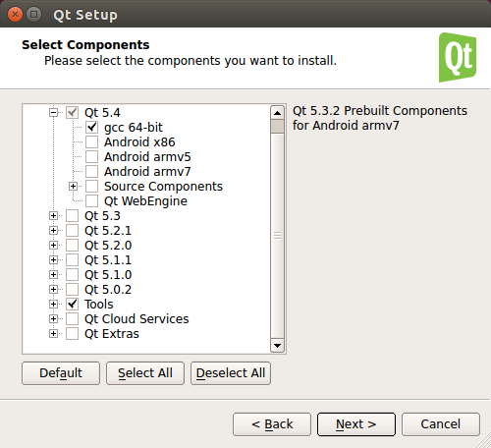Toggle the Qt 5.4 checkbox
This screenshot has height=448, width=491.
[x=72, y=113]
